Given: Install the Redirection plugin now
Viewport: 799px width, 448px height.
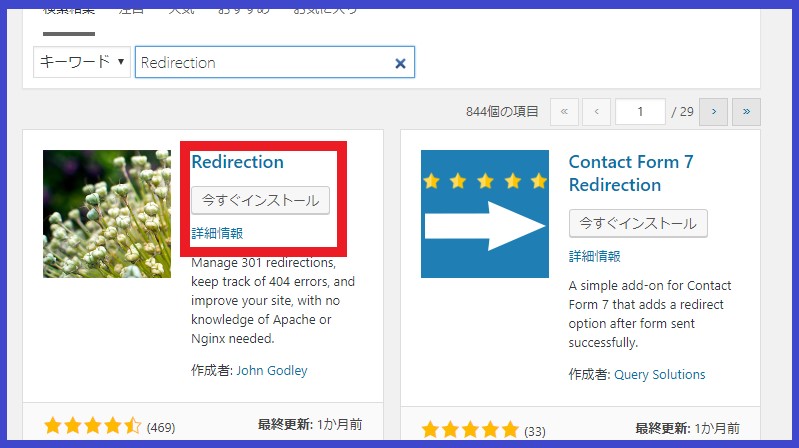Looking at the screenshot, I should coord(260,200).
